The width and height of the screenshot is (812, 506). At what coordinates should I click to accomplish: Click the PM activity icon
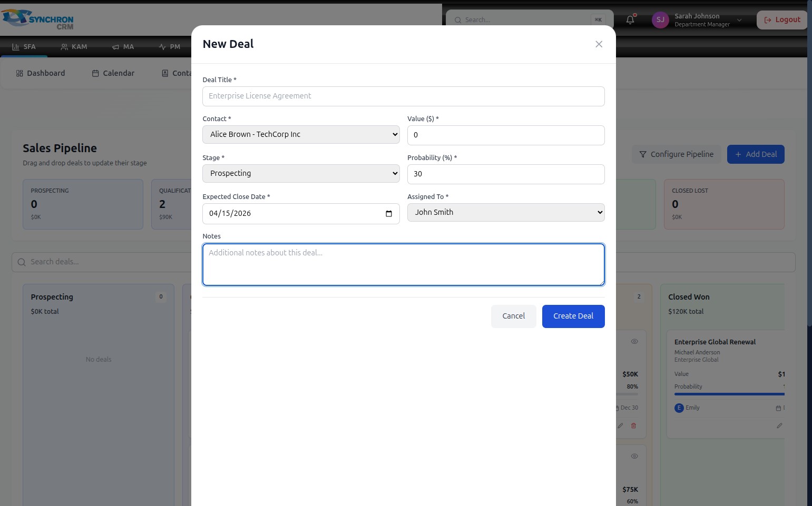162,47
